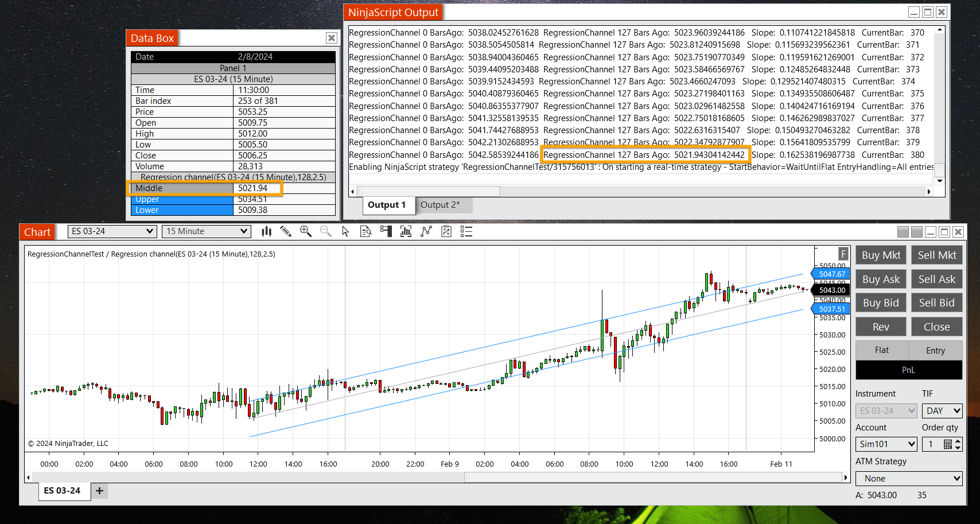Click the Buy Bid button
The height and width of the screenshot is (524, 980).
click(881, 303)
